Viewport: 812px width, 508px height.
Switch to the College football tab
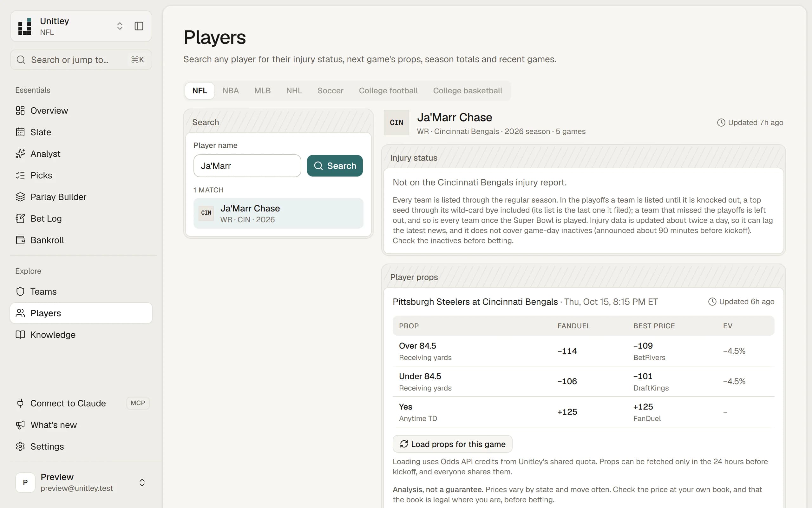tap(388, 91)
